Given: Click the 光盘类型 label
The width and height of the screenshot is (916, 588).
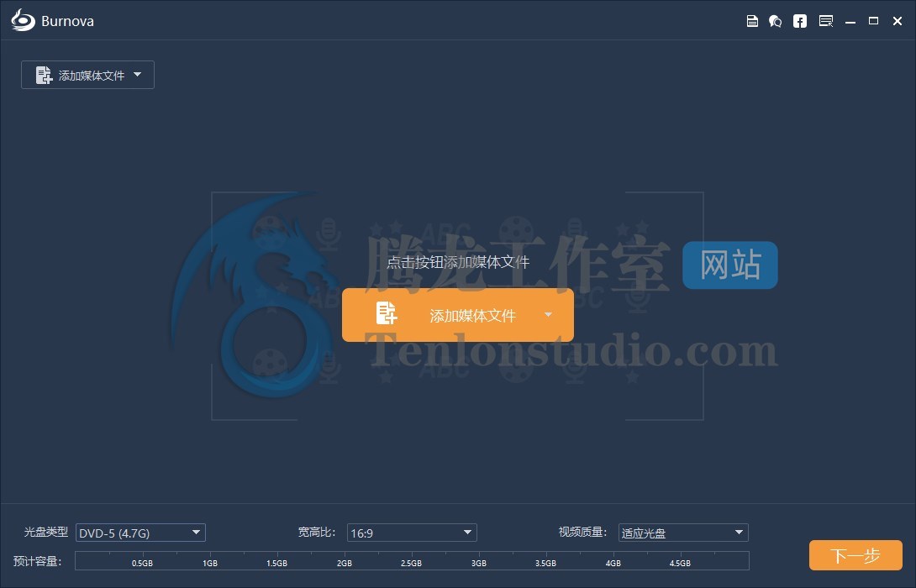Looking at the screenshot, I should coord(45,532).
